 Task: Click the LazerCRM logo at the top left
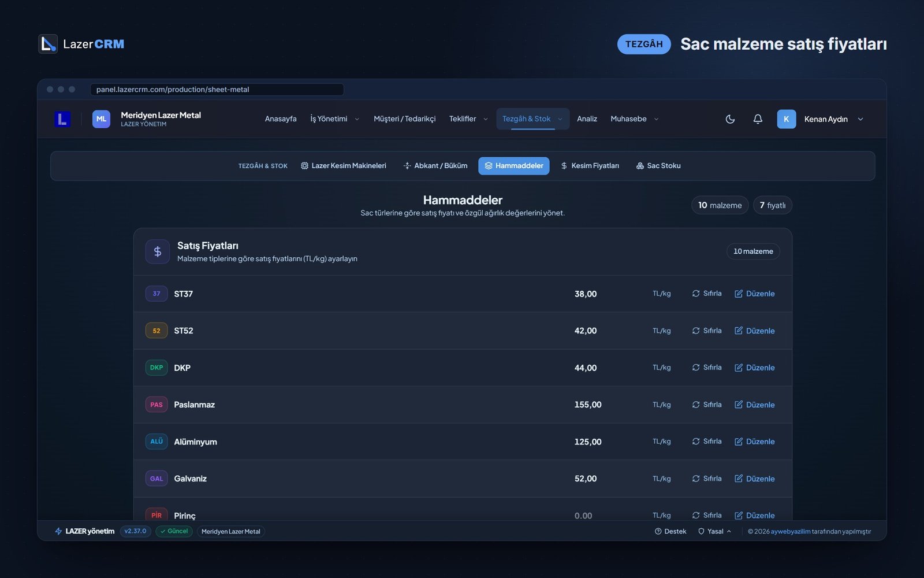(x=81, y=44)
